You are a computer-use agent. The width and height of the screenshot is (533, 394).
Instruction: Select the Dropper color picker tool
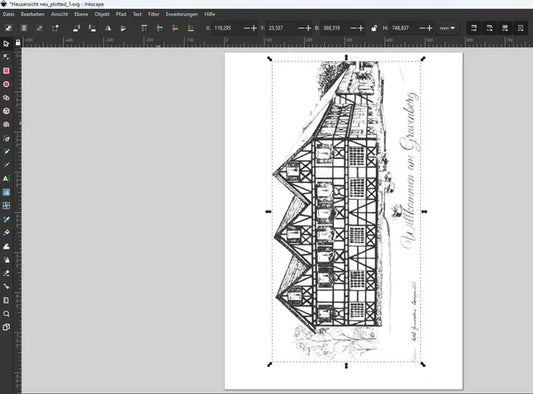[6, 219]
